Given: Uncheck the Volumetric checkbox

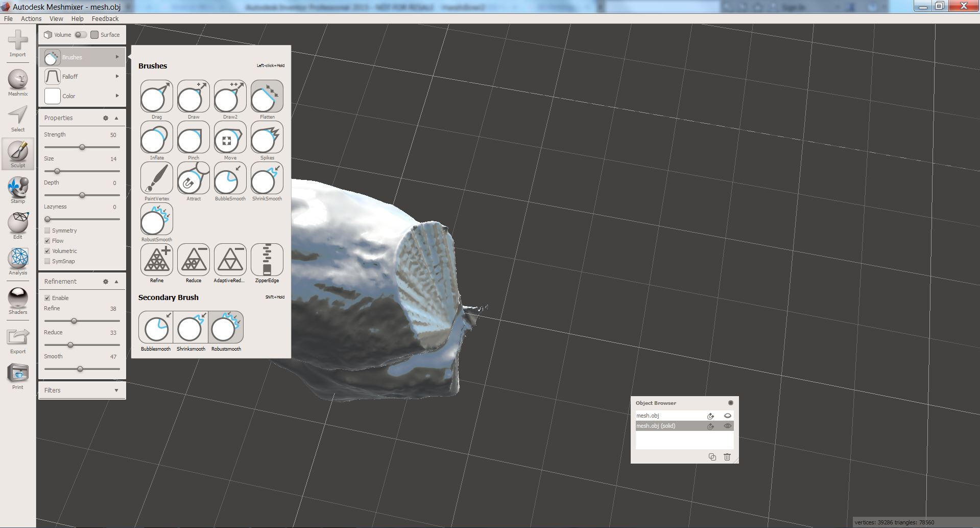Looking at the screenshot, I should [x=47, y=251].
